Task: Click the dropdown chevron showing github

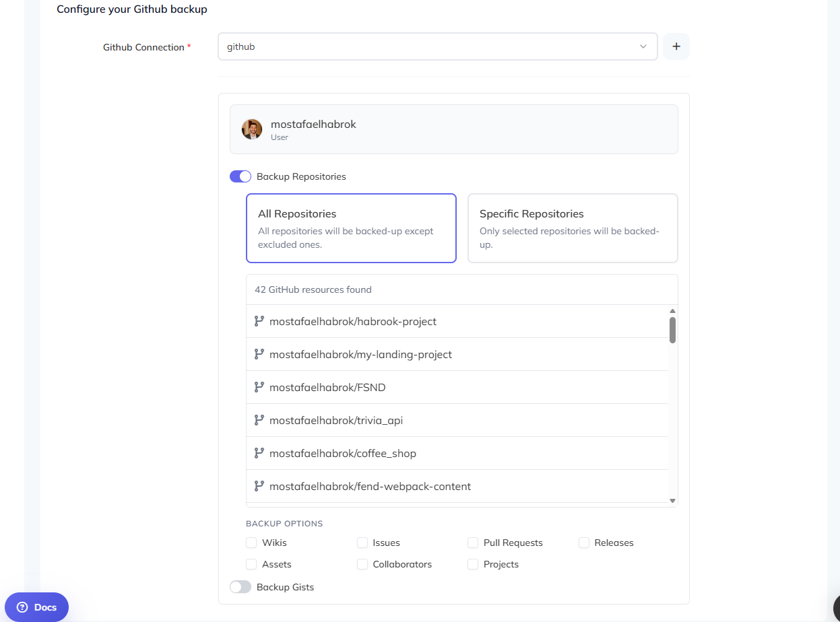Action: point(643,46)
